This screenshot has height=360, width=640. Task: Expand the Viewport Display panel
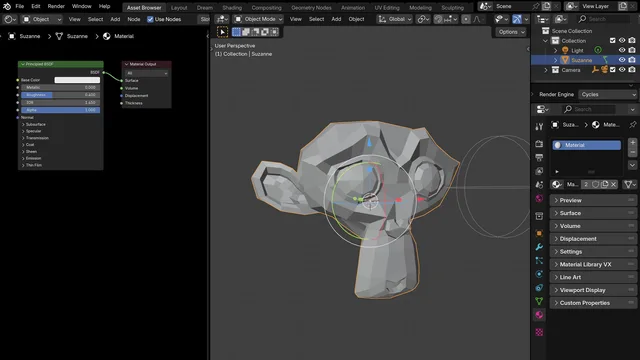[x=593, y=290]
